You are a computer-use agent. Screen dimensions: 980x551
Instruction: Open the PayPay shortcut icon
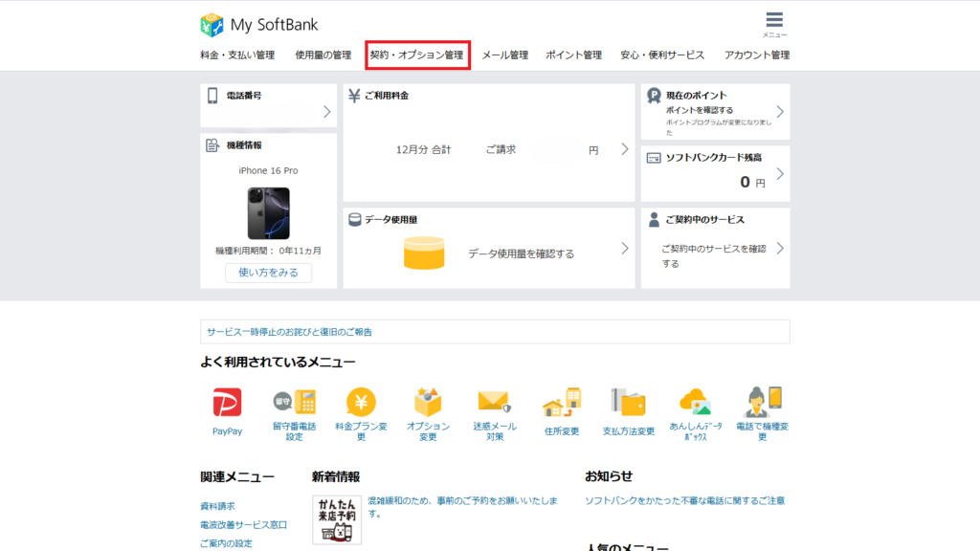(227, 402)
